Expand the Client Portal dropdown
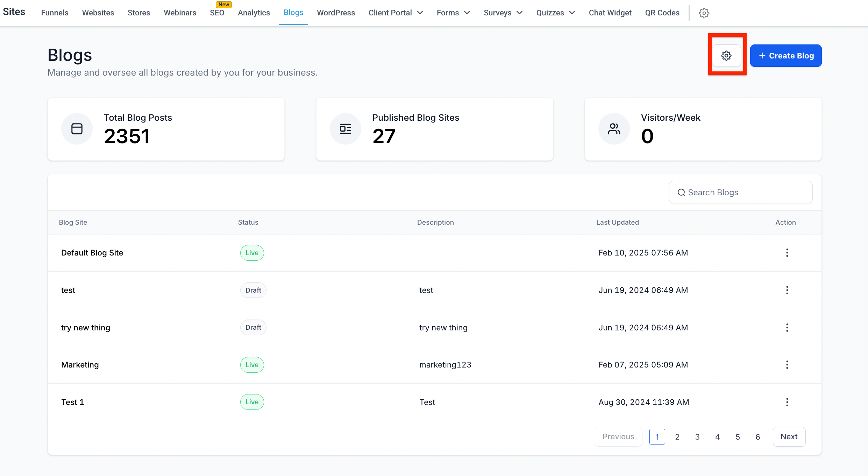868x476 pixels. 396,13
